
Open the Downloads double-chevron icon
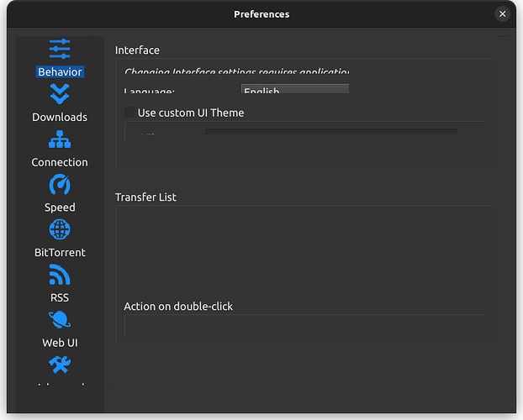pos(60,94)
